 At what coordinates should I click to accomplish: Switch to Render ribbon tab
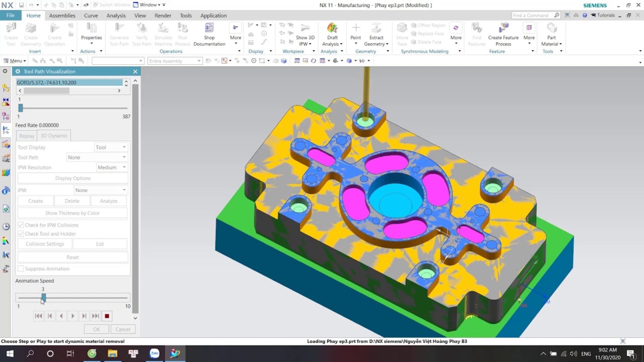163,15
